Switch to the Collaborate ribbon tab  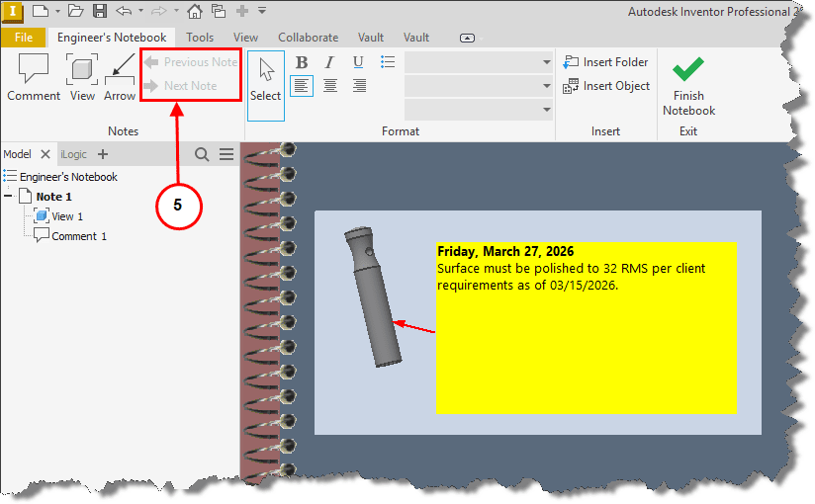(309, 38)
